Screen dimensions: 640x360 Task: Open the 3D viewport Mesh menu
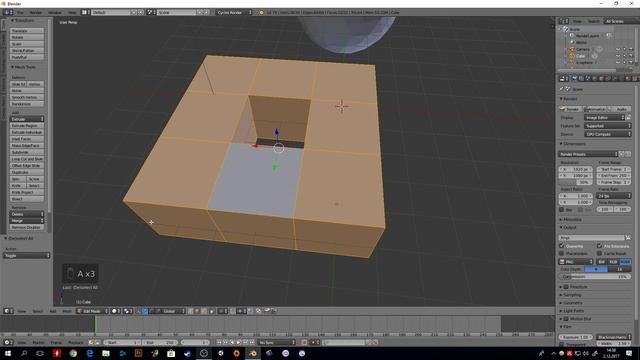click(x=67, y=311)
